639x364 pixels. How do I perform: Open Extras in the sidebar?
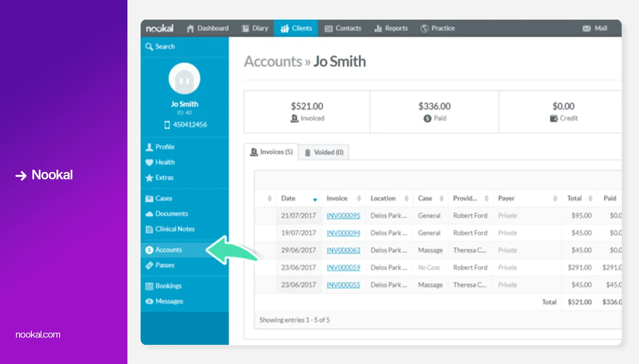184,178
